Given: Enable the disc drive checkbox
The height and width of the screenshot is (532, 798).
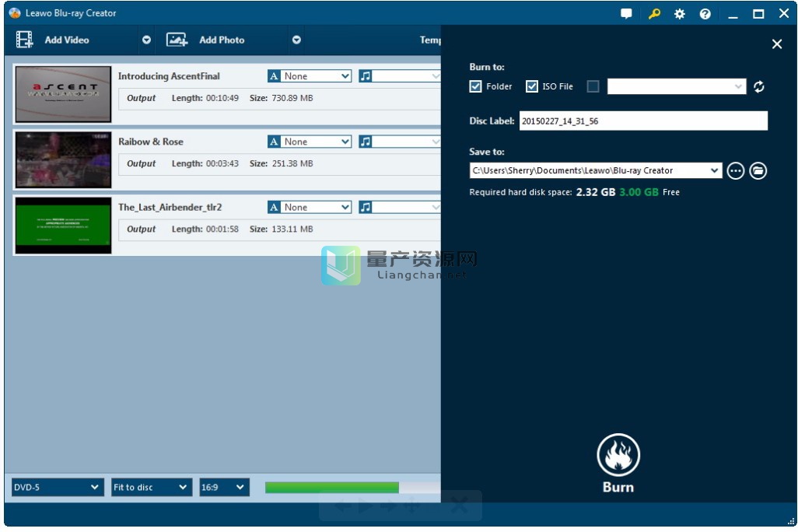Looking at the screenshot, I should point(593,86).
